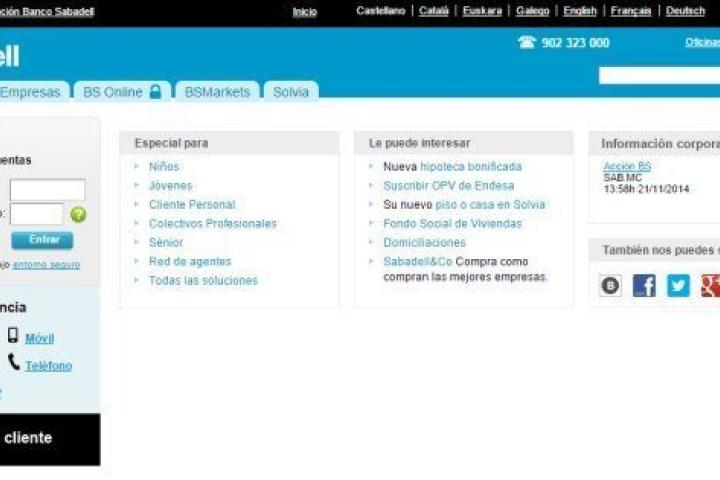Open the Inicio link in top bar

(x=304, y=12)
